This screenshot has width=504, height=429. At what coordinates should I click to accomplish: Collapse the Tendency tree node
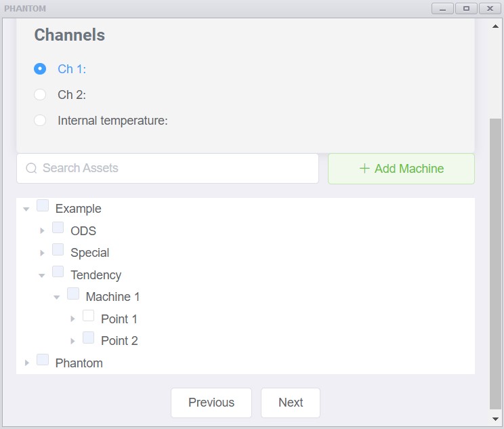(x=41, y=275)
